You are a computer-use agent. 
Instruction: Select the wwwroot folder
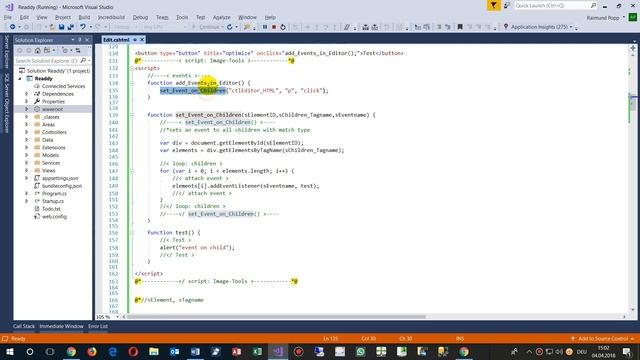(x=52, y=109)
